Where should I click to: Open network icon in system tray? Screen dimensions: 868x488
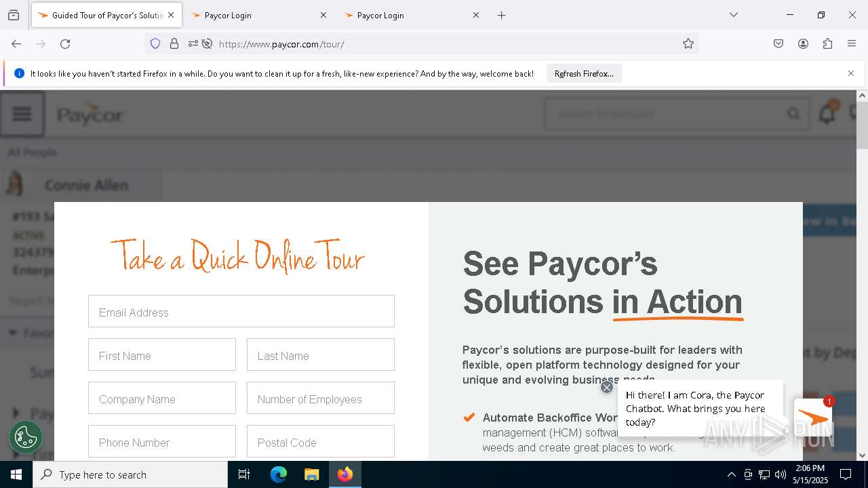coord(764,474)
